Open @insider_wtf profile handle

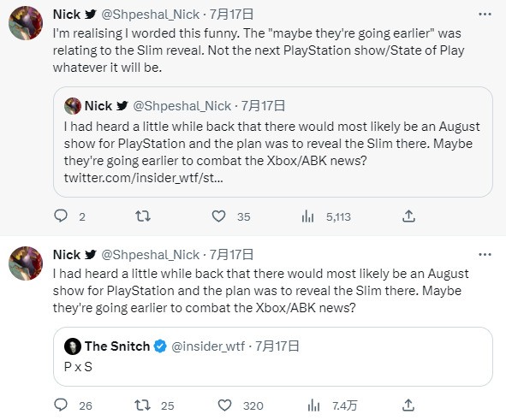click(x=208, y=346)
